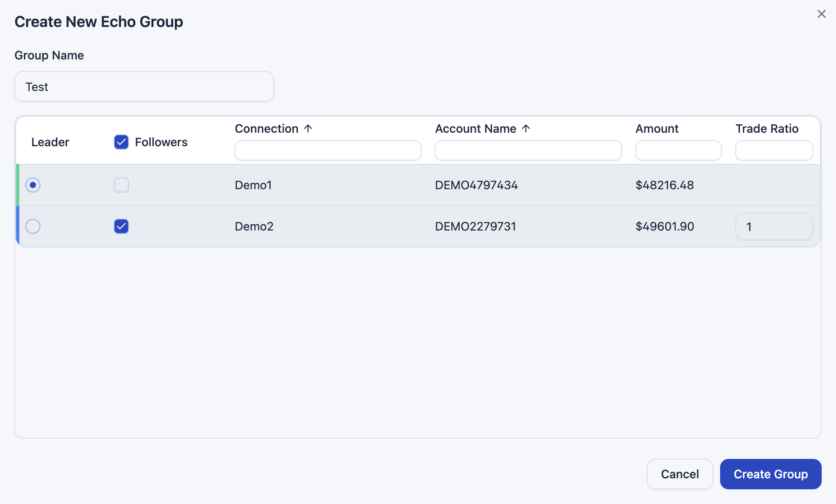Click account name DEMO2279731

[x=476, y=226]
